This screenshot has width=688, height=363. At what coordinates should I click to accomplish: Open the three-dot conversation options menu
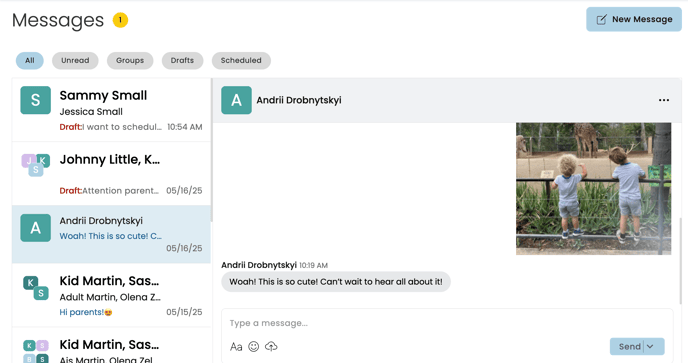pos(664,100)
